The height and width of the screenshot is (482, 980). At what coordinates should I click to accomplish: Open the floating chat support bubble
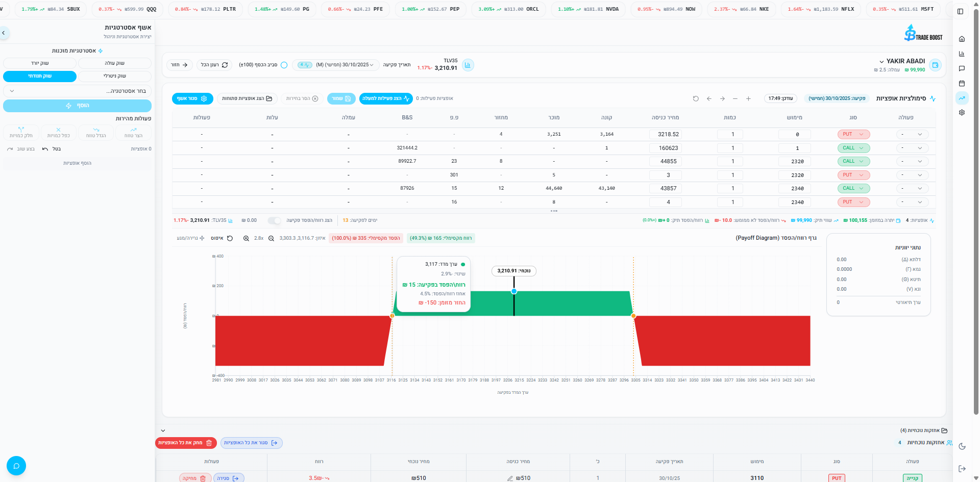coord(16,466)
